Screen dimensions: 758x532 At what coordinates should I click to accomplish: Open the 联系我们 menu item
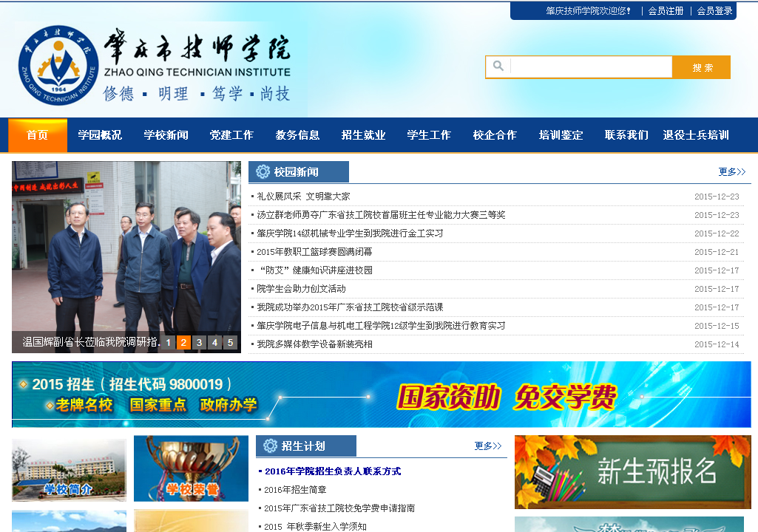(x=626, y=134)
